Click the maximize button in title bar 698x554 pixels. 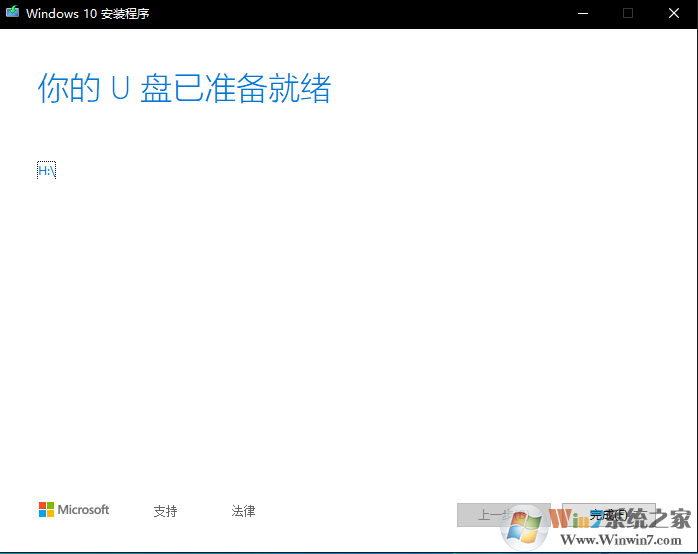point(628,14)
